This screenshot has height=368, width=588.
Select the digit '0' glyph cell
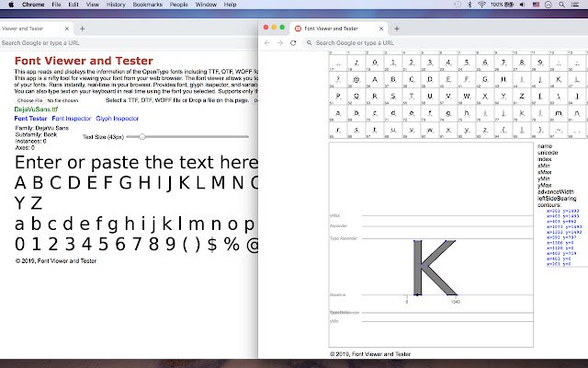[x=375, y=63]
